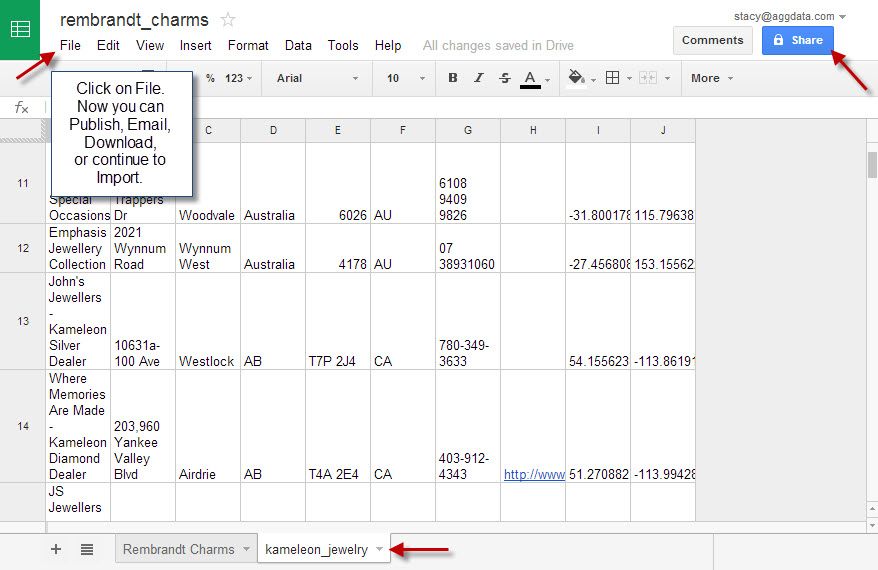The image size is (878, 570).
Task: Toggle bold formatting
Action: pyautogui.click(x=453, y=78)
